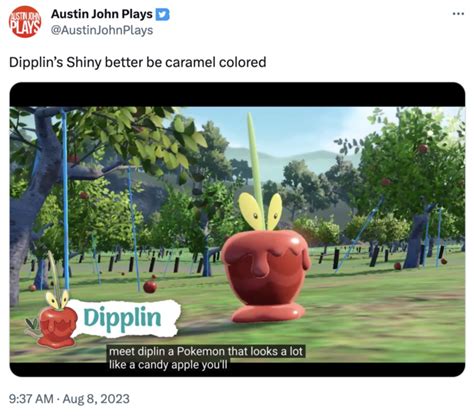Click the teal Dipplin name label
This screenshot has width=474, height=418.
point(122,318)
